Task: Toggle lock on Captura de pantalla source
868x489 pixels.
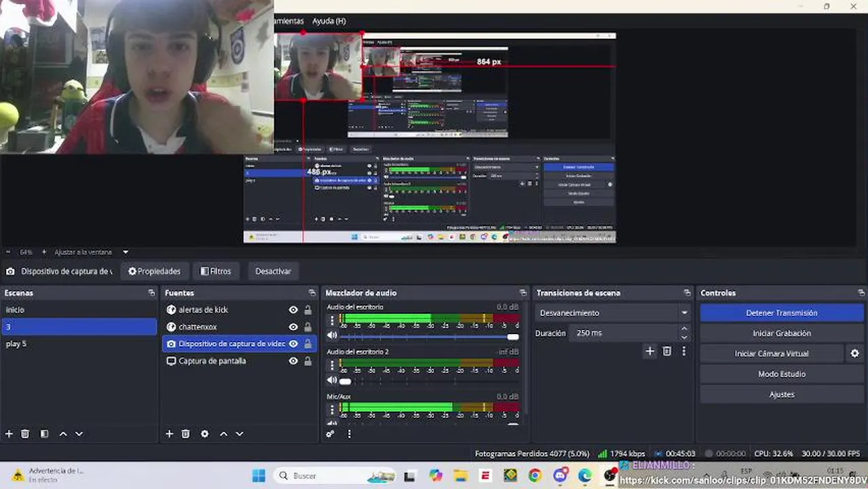Action: click(x=308, y=361)
